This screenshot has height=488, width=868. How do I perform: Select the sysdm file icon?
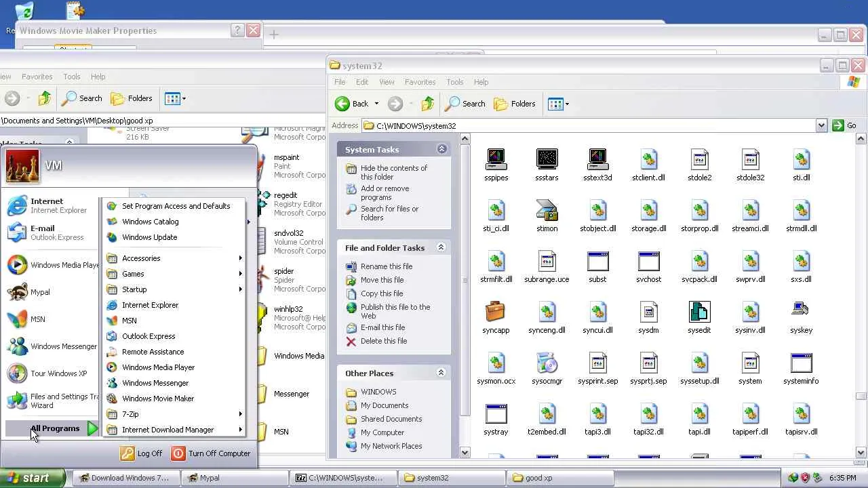coord(648,317)
